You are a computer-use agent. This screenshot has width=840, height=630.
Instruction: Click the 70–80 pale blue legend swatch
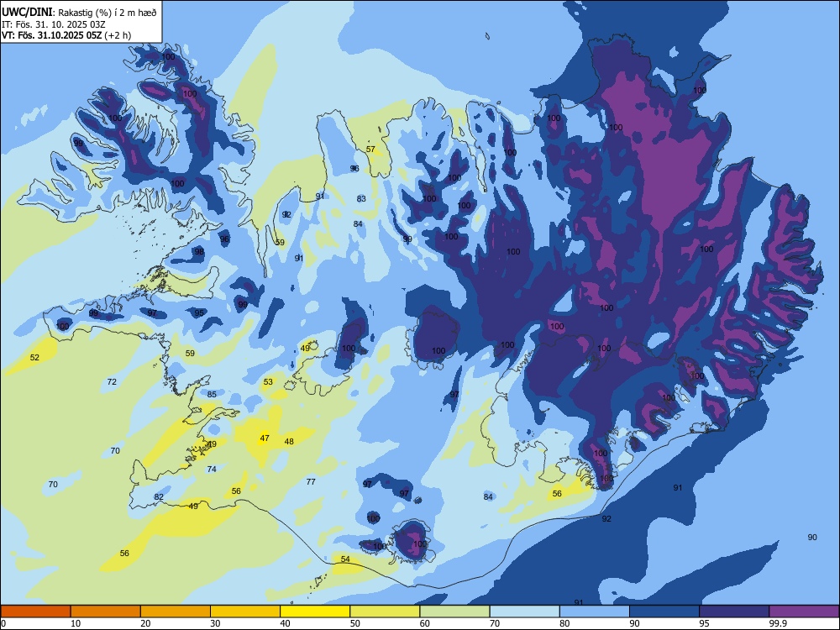[x=524, y=612]
